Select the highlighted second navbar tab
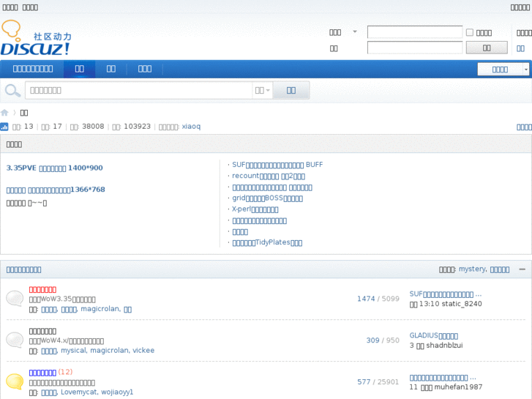The image size is (532, 399). click(x=79, y=69)
